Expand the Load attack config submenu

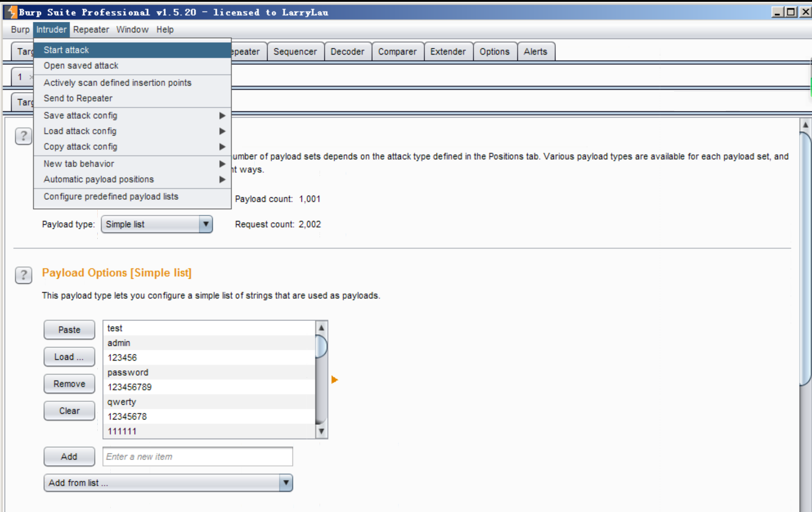coord(132,131)
